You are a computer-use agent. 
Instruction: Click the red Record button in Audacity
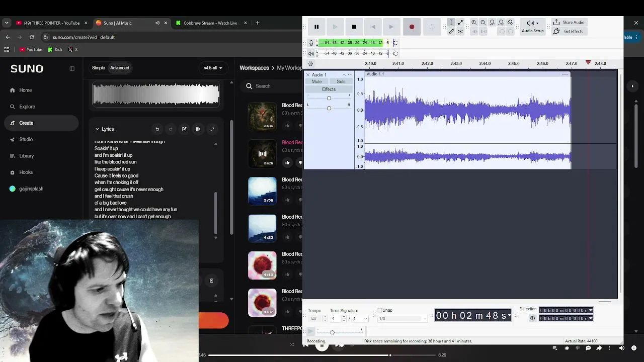click(412, 27)
